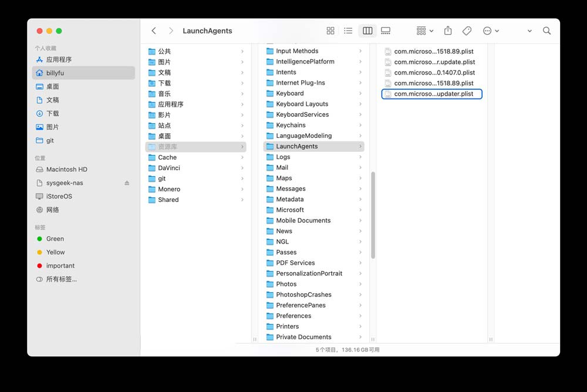Open the Microsoft folder

click(313, 209)
